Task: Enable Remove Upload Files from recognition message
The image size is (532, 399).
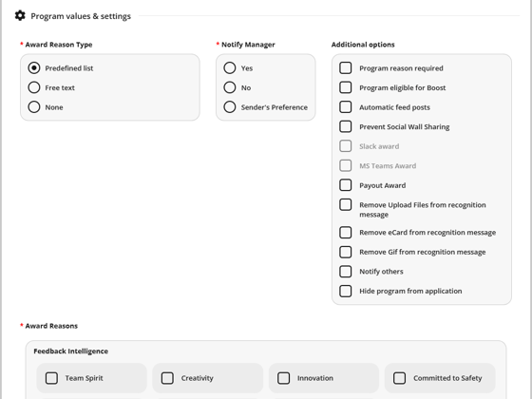Action: pyautogui.click(x=346, y=204)
